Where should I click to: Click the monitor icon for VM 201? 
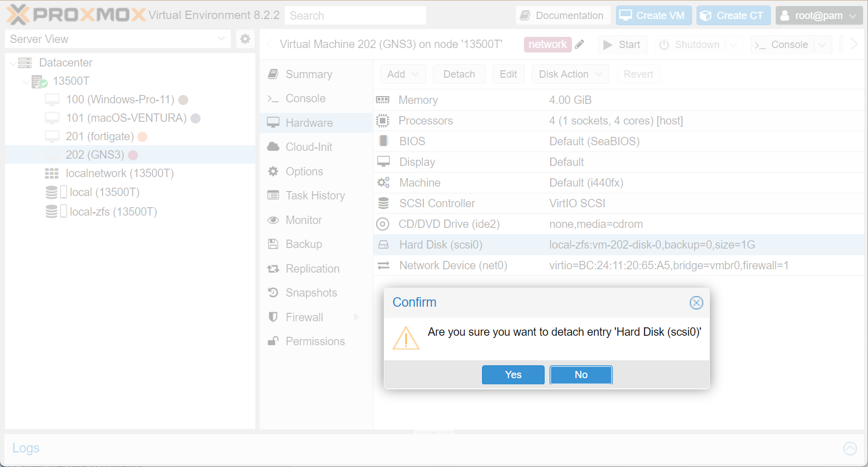pos(52,137)
